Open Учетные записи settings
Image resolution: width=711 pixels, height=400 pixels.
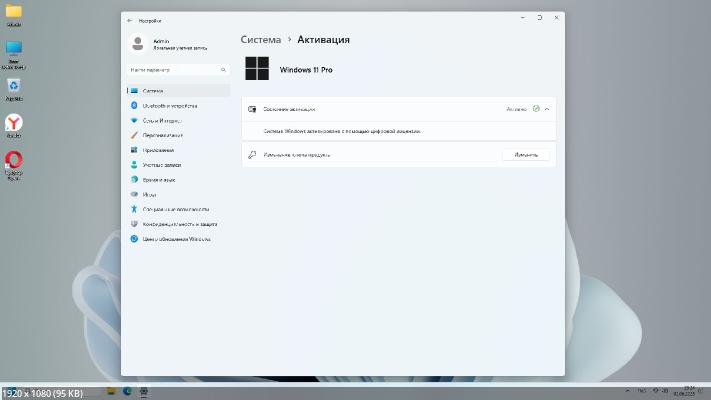pos(178,165)
